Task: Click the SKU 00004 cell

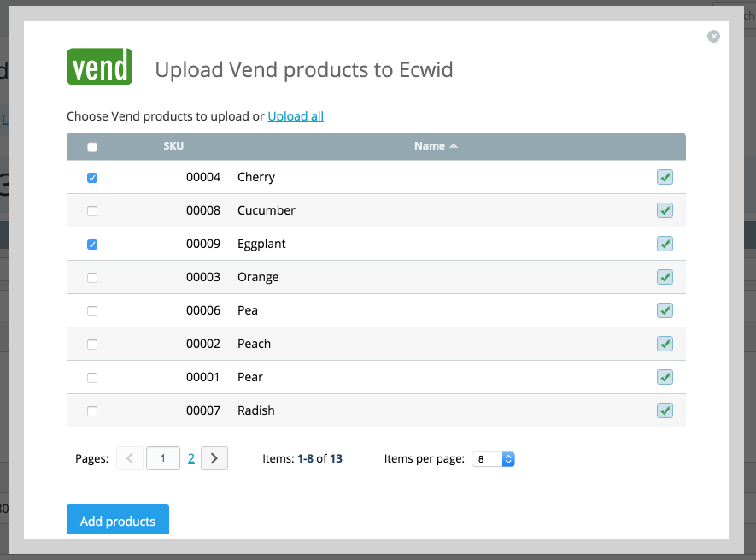Action: 203,177
